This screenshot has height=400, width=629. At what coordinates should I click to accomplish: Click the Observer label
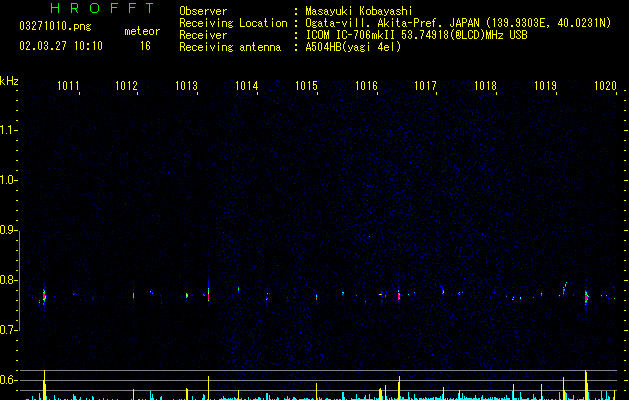(203, 11)
